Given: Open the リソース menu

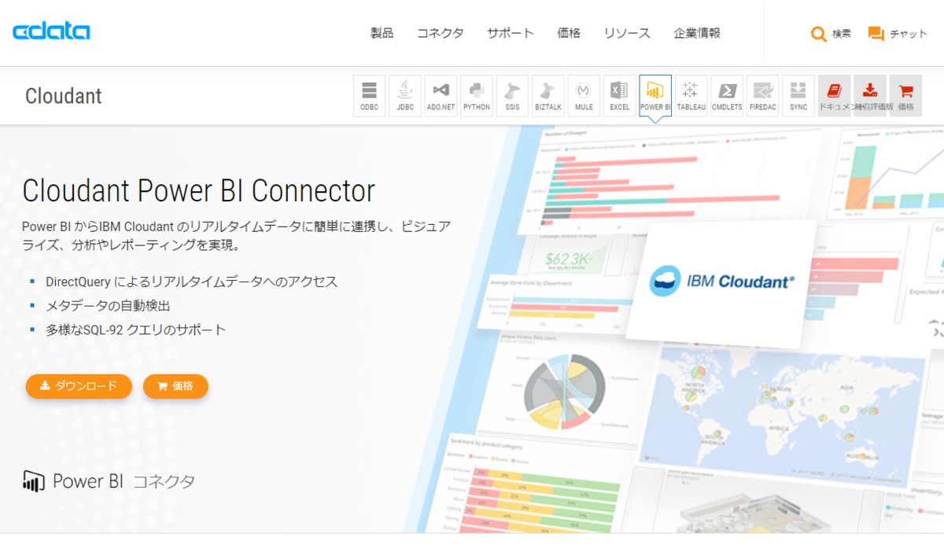Looking at the screenshot, I should (x=627, y=33).
